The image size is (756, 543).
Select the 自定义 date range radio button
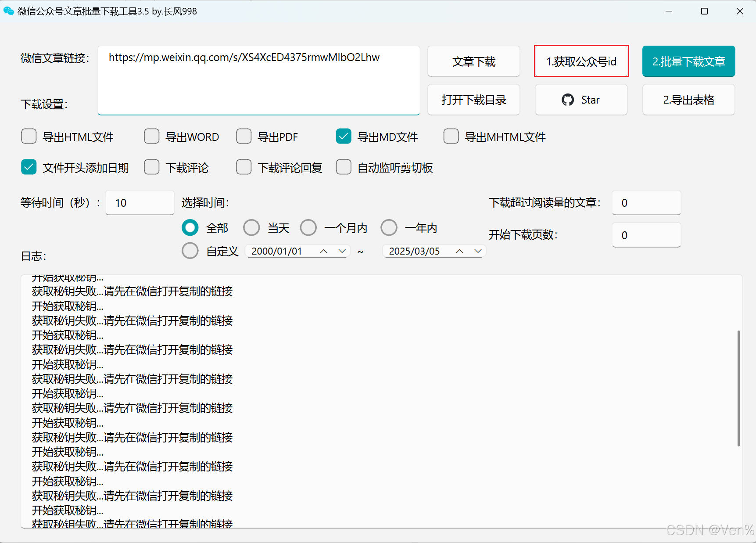[x=190, y=251]
